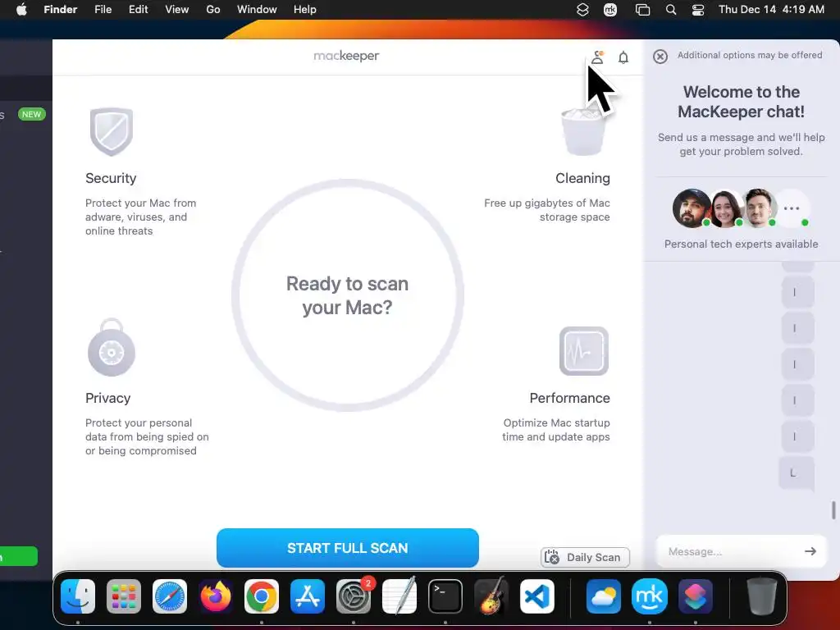This screenshot has width=840, height=630.
Task: Launch Google Chrome from the Dock
Action: 262,596
